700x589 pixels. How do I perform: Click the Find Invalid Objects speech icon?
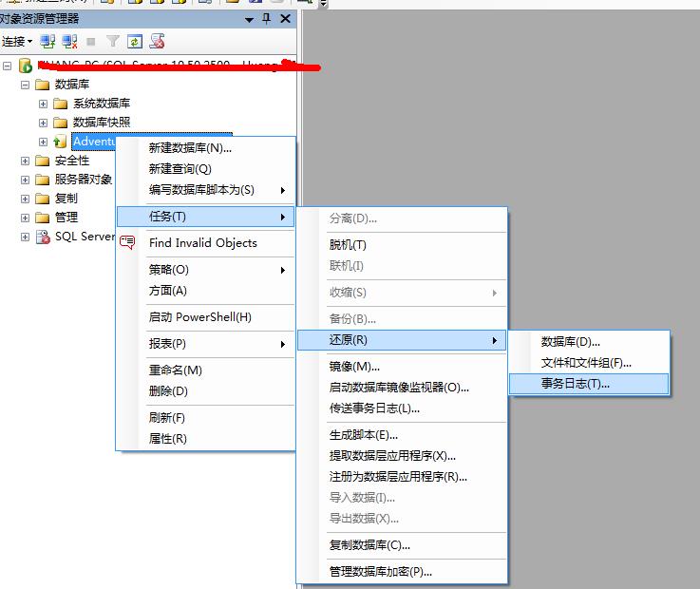127,242
